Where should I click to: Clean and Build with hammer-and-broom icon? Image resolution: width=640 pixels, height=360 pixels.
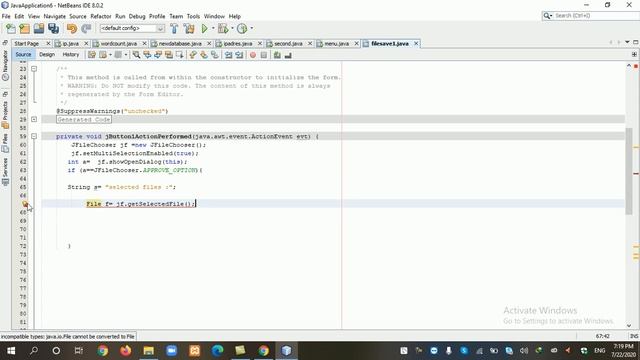189,29
